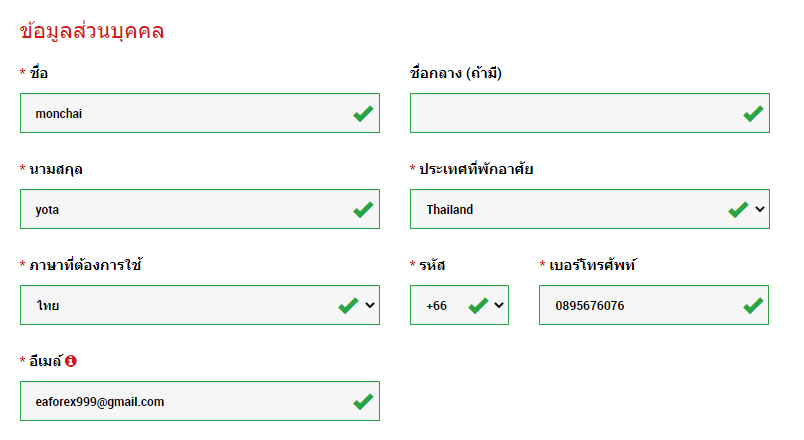Click the checkmark in middle name field

(x=753, y=114)
